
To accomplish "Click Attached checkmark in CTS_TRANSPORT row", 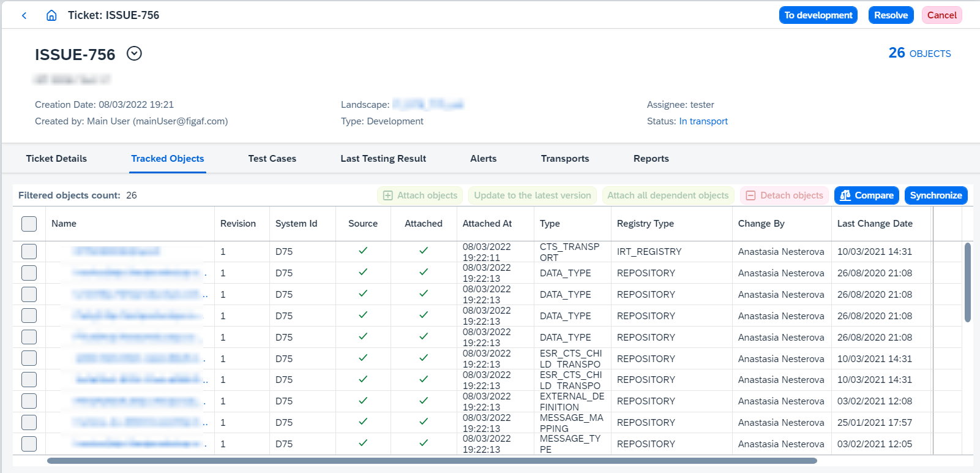I will [424, 251].
